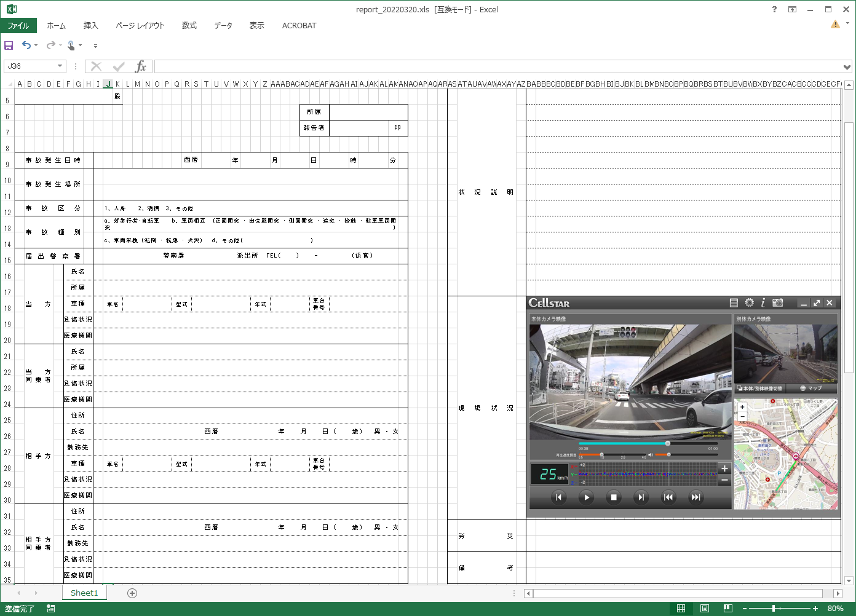Image resolution: width=856 pixels, height=616 pixels.
Task: Click the CellStar camera snapshot icon
Action: coord(778,302)
